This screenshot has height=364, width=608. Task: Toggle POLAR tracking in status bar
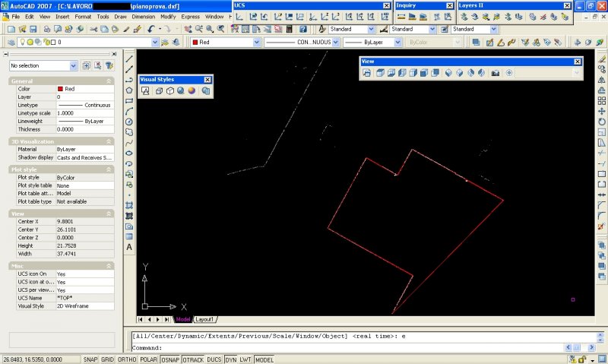point(148,359)
